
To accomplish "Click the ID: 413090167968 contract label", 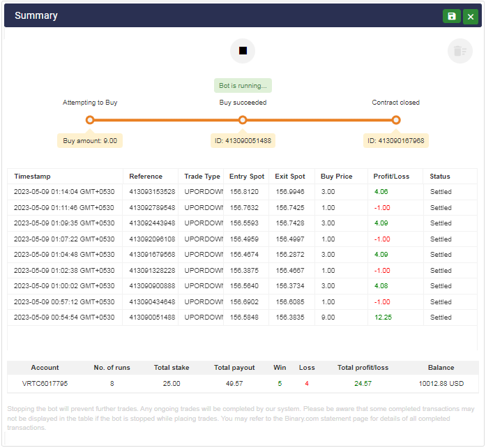I will [x=395, y=140].
